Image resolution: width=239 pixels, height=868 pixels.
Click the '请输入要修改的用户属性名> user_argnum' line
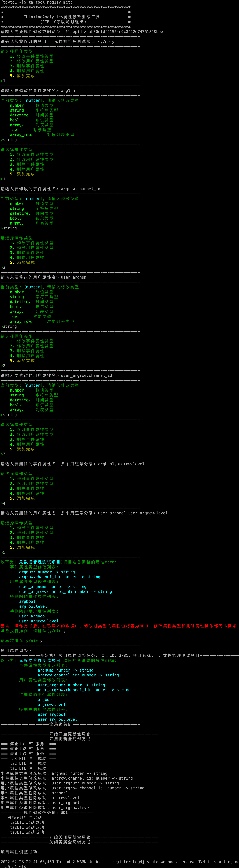(x=44, y=277)
